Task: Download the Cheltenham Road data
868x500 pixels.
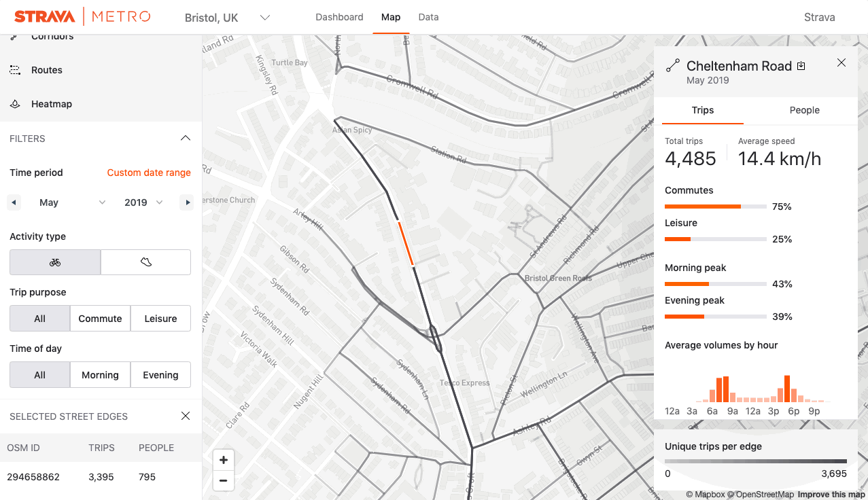Action: click(x=801, y=66)
